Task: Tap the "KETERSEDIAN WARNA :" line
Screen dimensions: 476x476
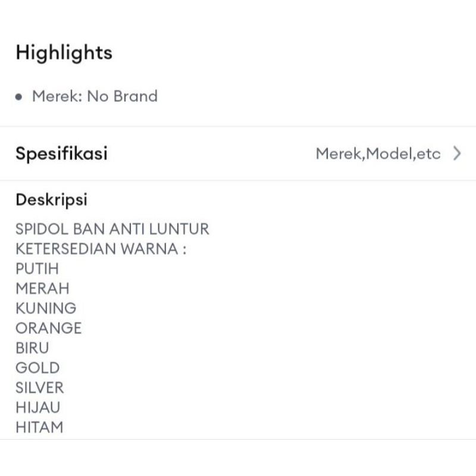Action: pos(101,249)
